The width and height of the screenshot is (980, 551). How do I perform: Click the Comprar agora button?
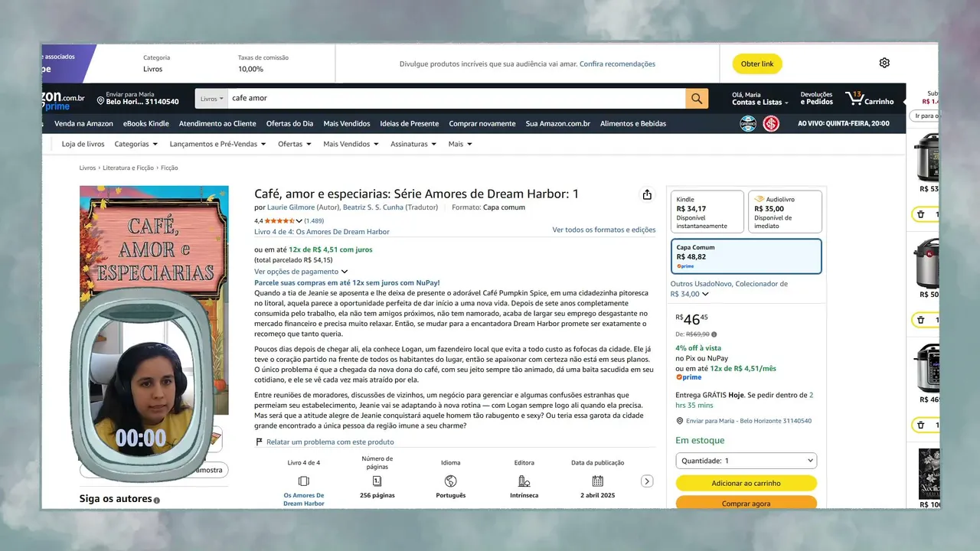point(746,503)
